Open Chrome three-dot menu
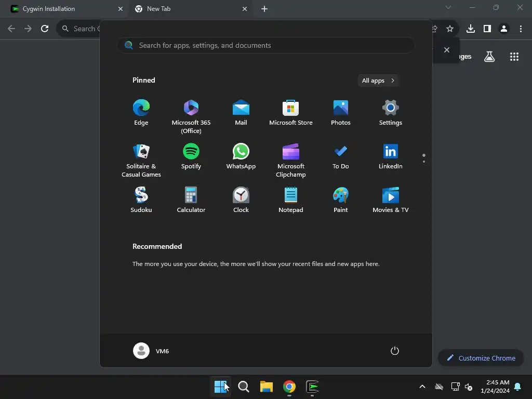The width and height of the screenshot is (532, 399). (x=521, y=29)
